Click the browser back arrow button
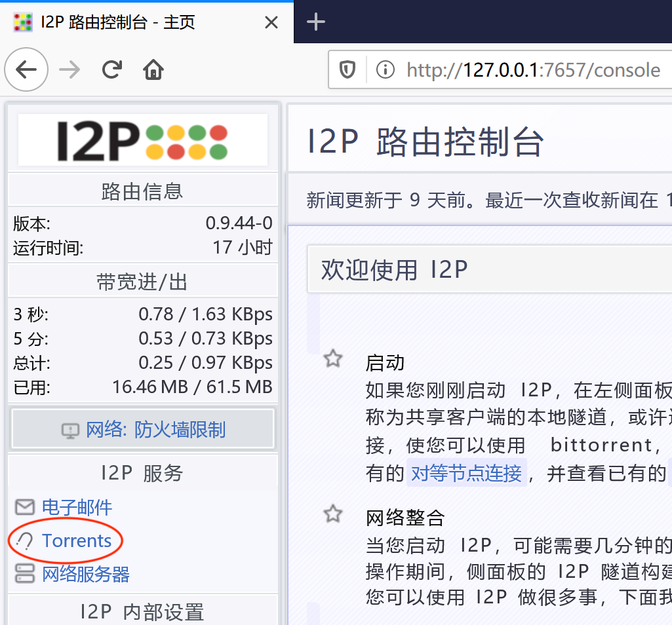 click(x=26, y=69)
